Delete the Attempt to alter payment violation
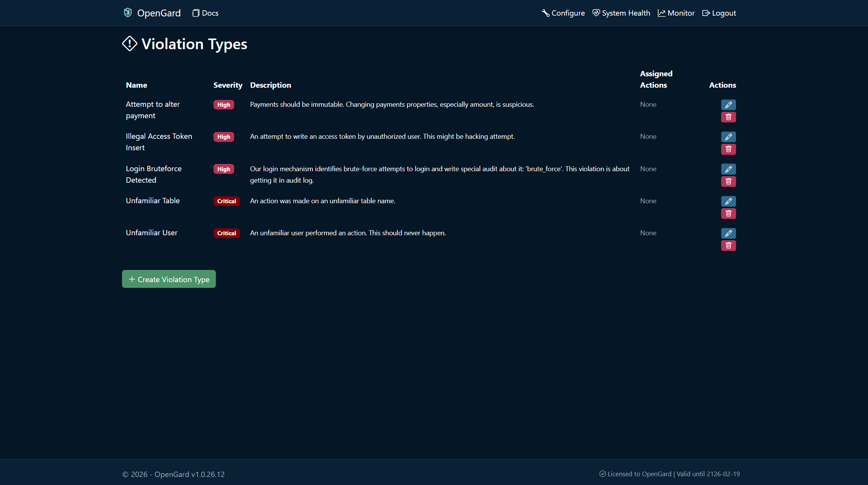868x485 pixels. (728, 117)
